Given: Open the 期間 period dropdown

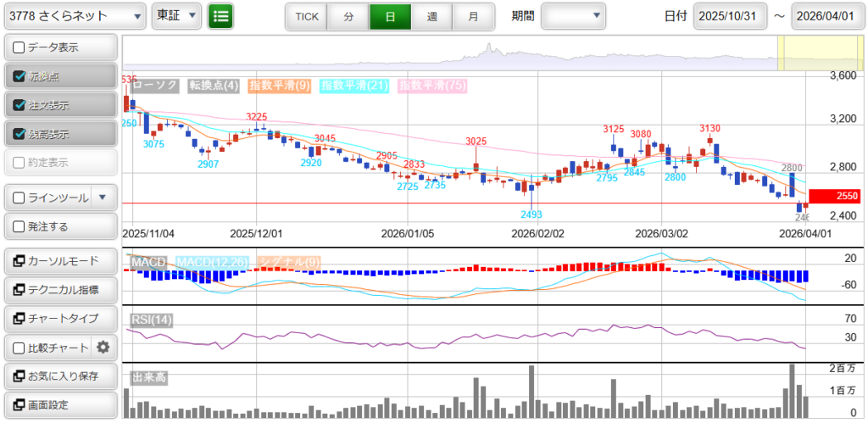Looking at the screenshot, I should (574, 16).
